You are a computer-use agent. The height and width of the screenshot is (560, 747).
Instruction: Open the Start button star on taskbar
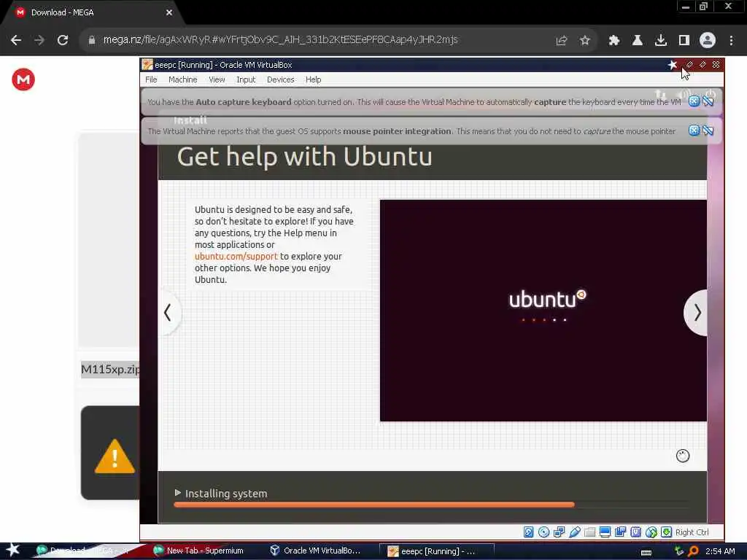pos(13,550)
